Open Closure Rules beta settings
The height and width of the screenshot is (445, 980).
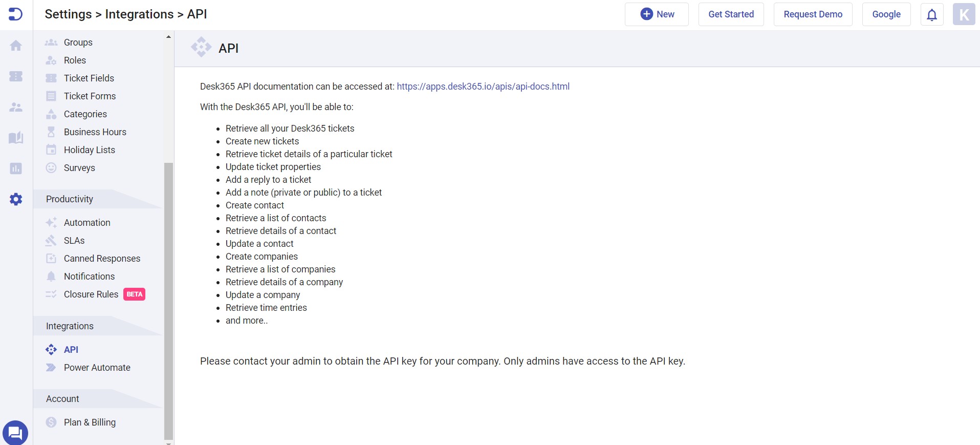click(91, 294)
